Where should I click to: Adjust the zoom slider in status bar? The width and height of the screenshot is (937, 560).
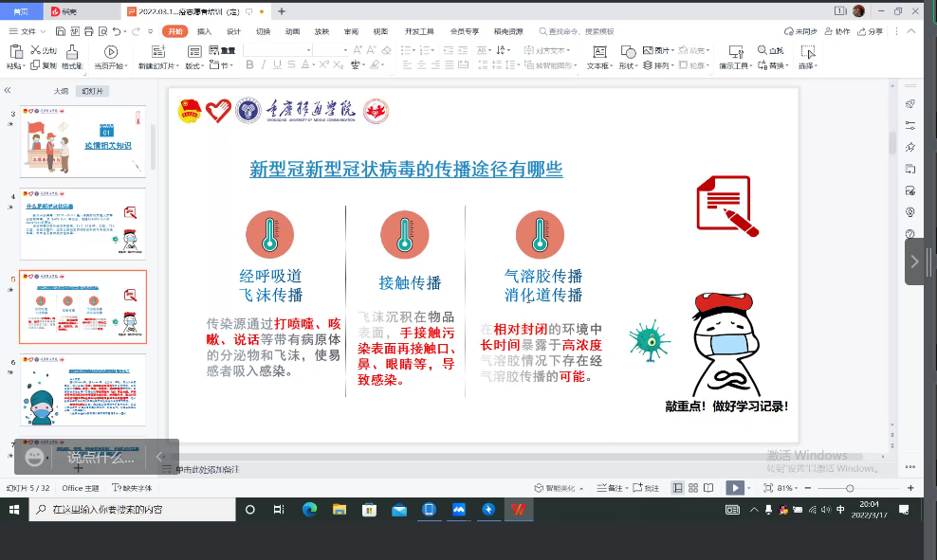(849, 488)
